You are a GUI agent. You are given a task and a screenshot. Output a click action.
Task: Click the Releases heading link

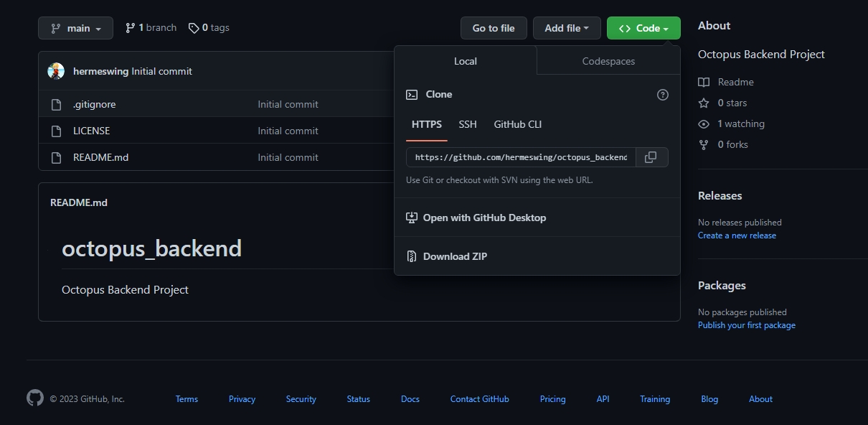(720, 196)
